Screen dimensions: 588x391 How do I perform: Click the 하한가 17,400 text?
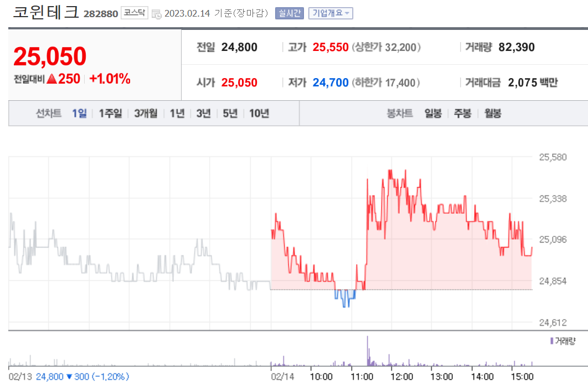point(385,83)
